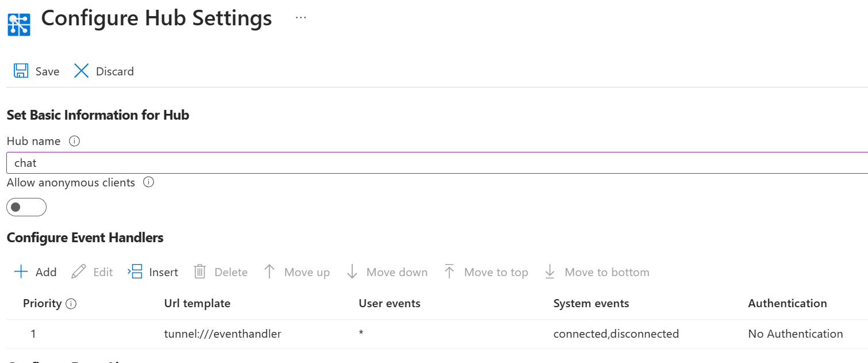Click info icon beside Allow anonymous clients
This screenshot has height=363, width=868.
[148, 182]
